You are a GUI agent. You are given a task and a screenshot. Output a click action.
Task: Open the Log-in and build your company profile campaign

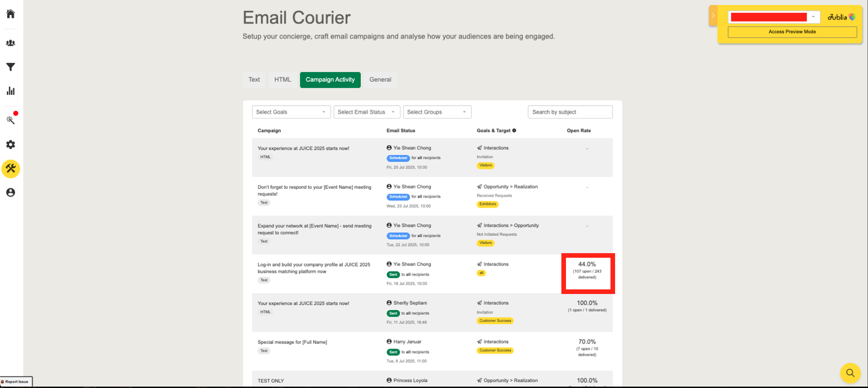314,268
